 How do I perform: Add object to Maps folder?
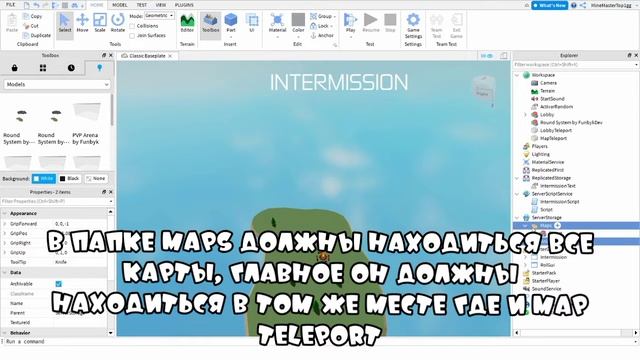(x=558, y=225)
